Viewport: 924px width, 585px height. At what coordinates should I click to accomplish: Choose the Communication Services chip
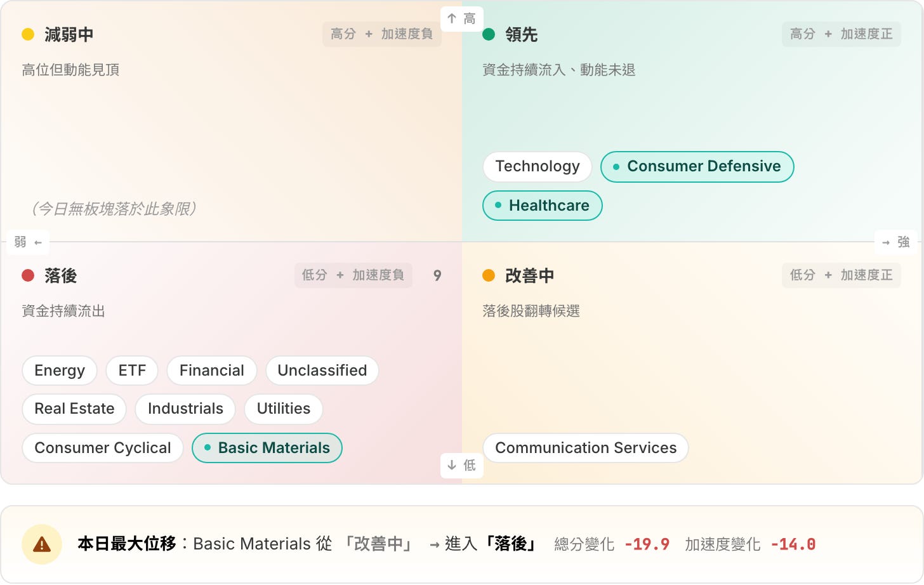586,448
